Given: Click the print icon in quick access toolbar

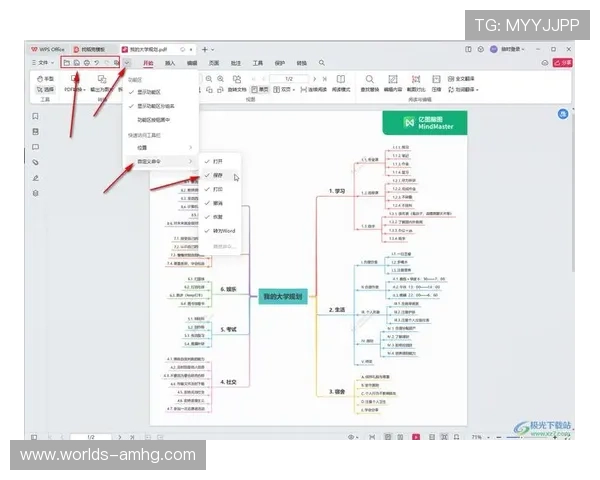Looking at the screenshot, I should pyautogui.click(x=88, y=63).
